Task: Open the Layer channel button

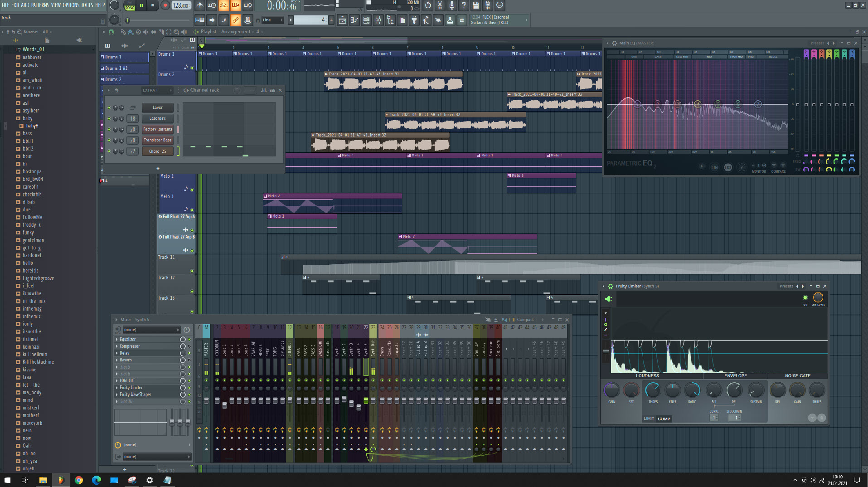Action: click(x=158, y=107)
